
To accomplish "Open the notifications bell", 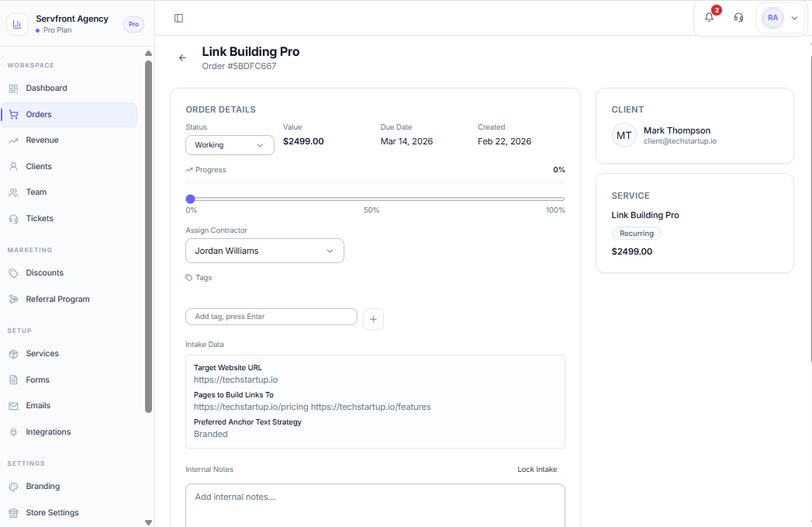I will 709,17.
